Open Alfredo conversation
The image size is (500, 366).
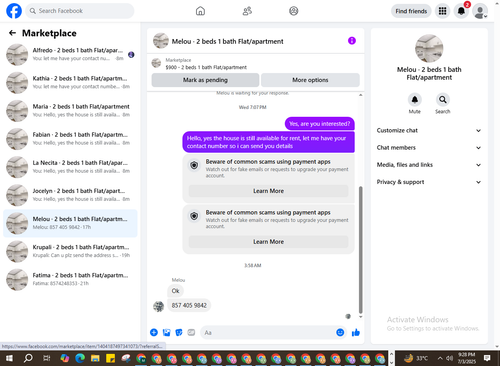70,54
